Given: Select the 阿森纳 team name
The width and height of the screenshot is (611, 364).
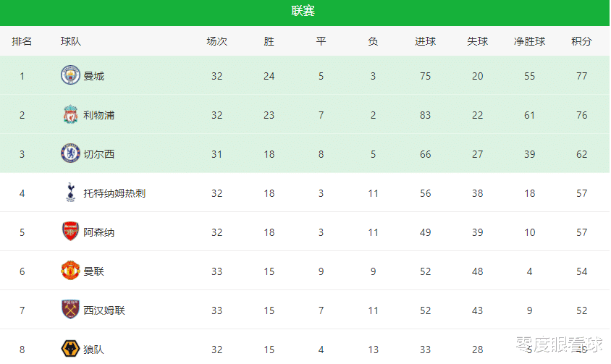Looking at the screenshot, I should pos(98,232).
